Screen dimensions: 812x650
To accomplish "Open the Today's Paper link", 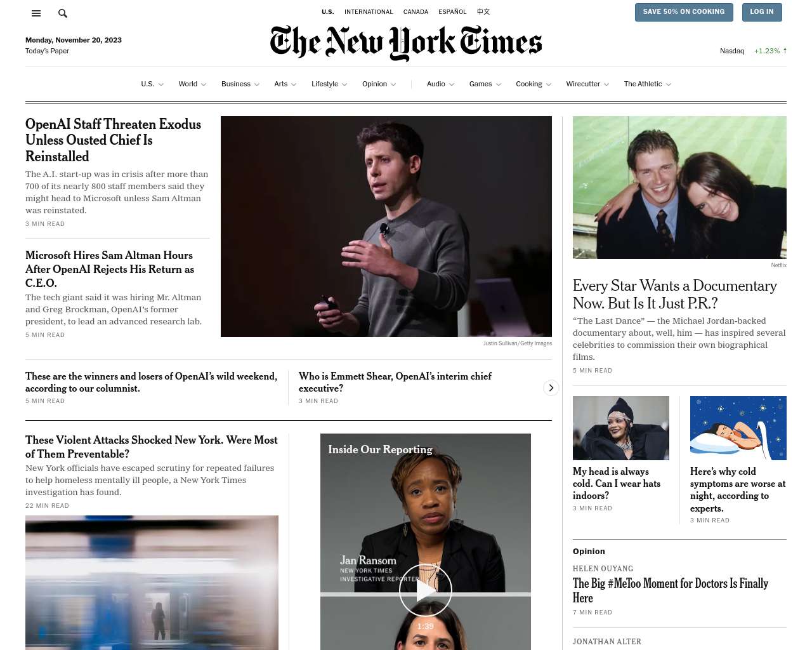I will tap(47, 51).
